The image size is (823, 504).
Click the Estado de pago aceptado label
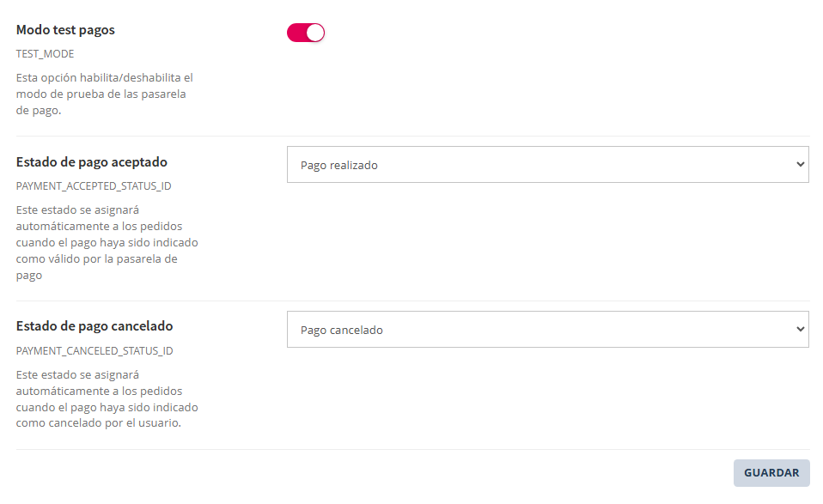coord(92,161)
